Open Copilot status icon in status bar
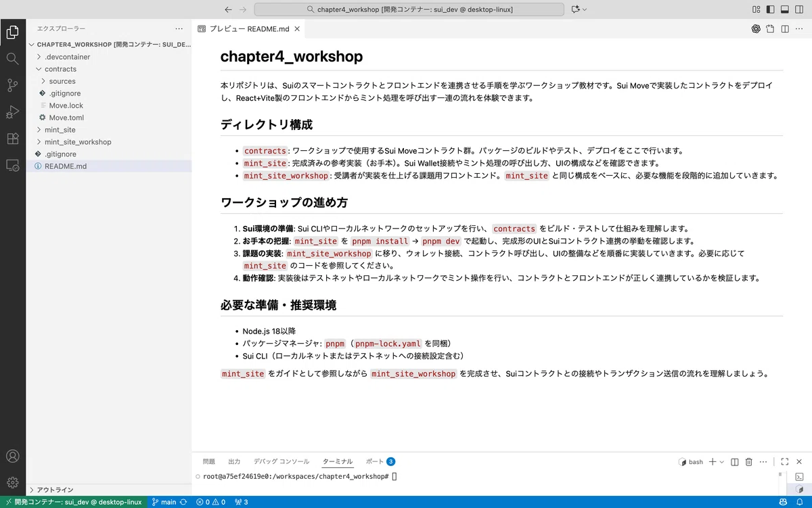Image resolution: width=812 pixels, height=508 pixels. 783,502
